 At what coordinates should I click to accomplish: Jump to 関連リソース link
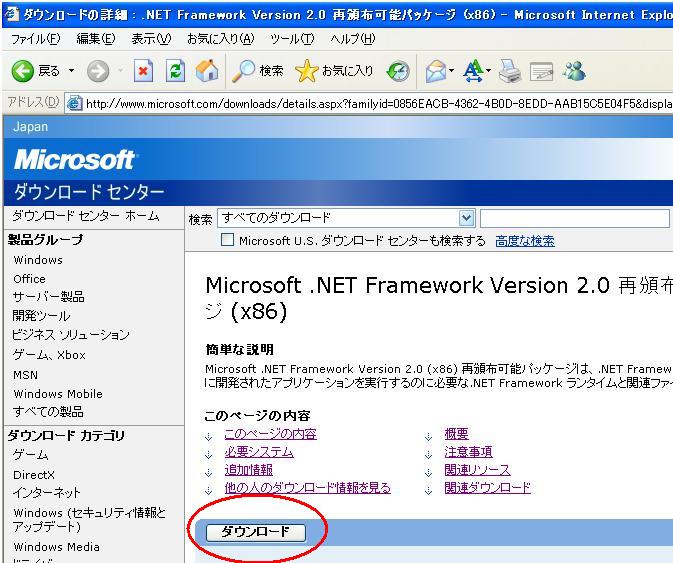477,470
